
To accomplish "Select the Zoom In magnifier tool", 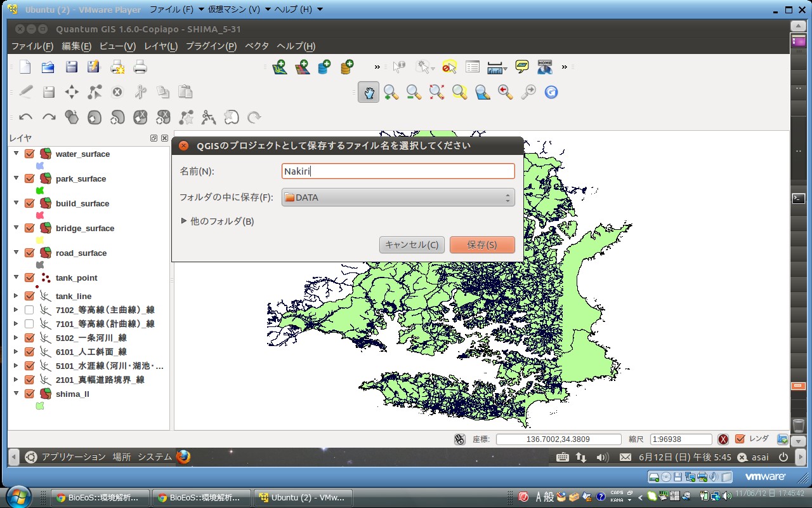I will point(391,92).
